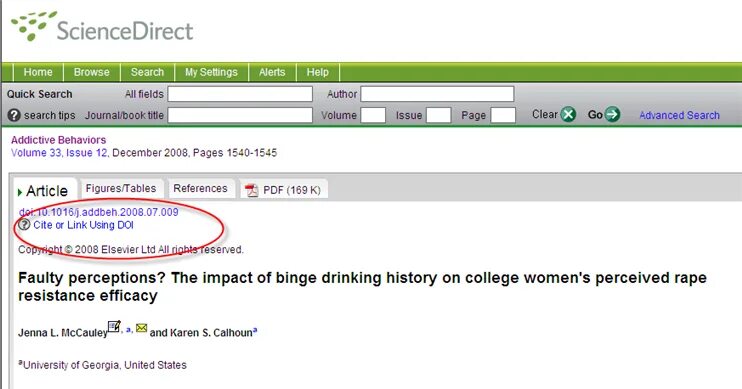The width and height of the screenshot is (742, 389).
Task: Click the search tips question mark icon
Action: click(14, 115)
